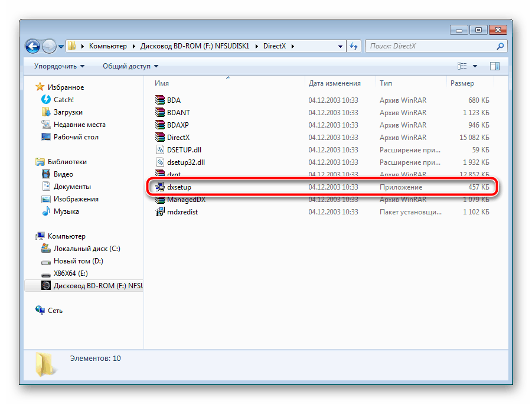Select Локальный диск (C:) in sidebar

tap(86, 249)
